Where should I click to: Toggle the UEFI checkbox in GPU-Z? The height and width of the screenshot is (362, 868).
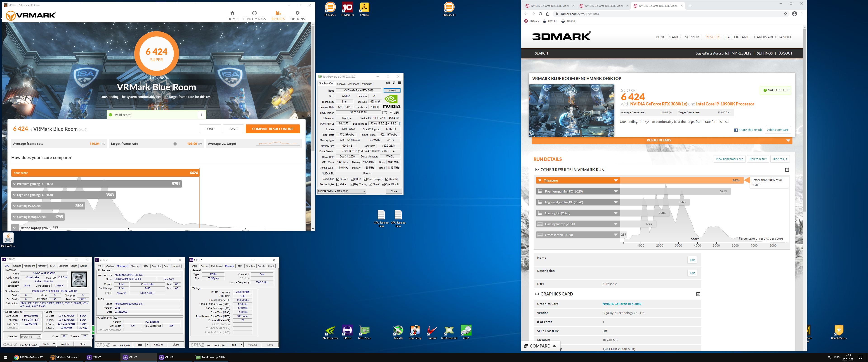[x=391, y=113]
